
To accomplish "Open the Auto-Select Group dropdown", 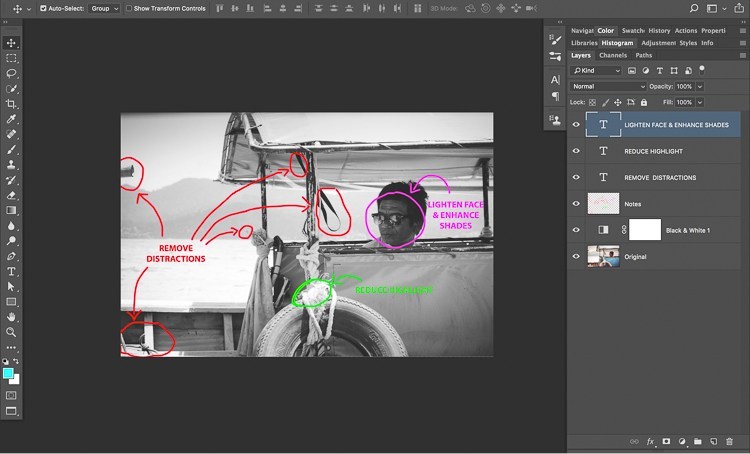I will point(103,9).
